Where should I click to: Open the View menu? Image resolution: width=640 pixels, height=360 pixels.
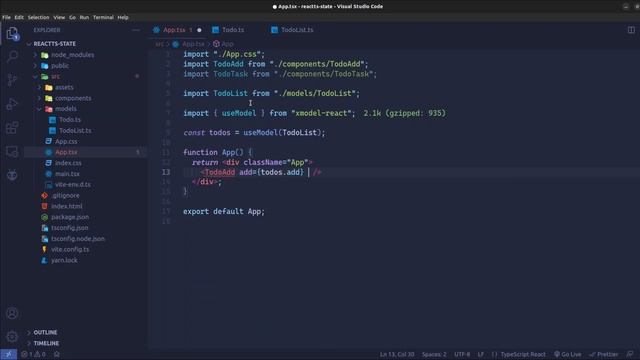point(59,18)
